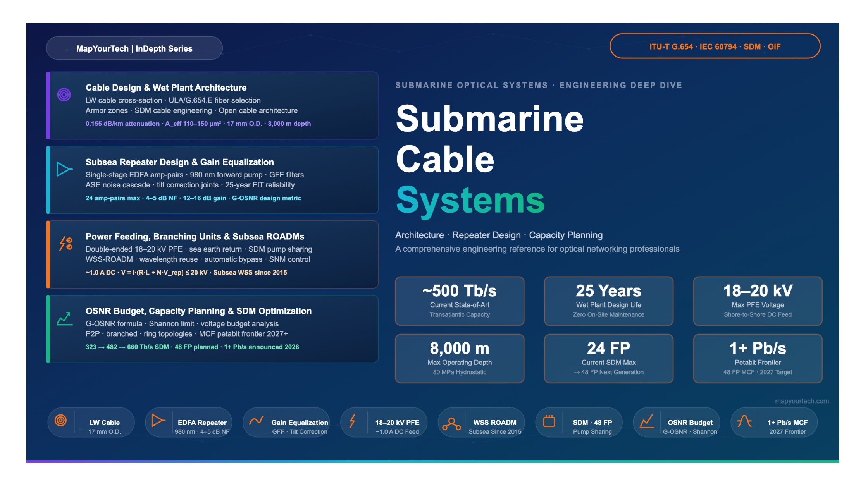The width and height of the screenshot is (868, 488).
Task: Click the rising chart icon in OSNR Budget card
Action: pos(65,318)
